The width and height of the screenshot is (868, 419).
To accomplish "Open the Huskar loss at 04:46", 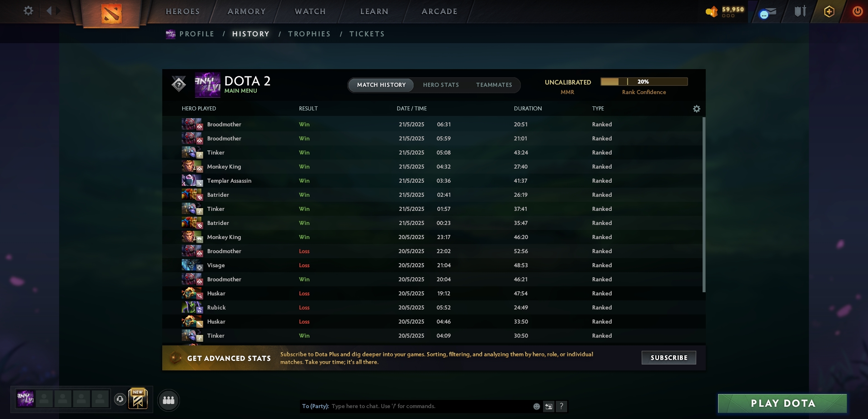I will coord(432,321).
